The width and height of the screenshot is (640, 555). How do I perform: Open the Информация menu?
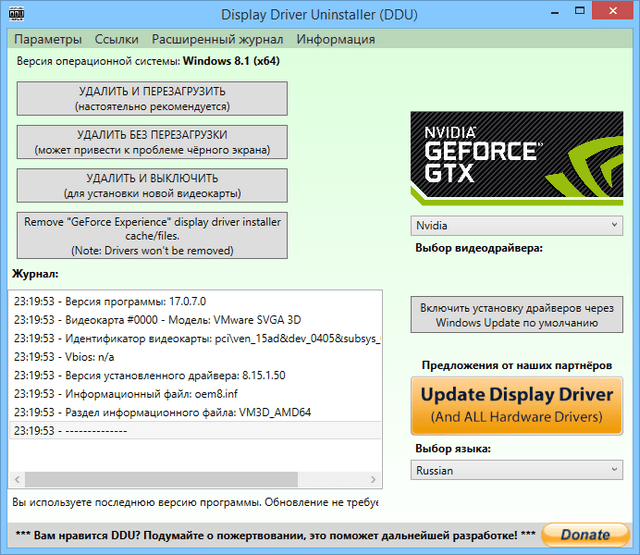(x=336, y=39)
